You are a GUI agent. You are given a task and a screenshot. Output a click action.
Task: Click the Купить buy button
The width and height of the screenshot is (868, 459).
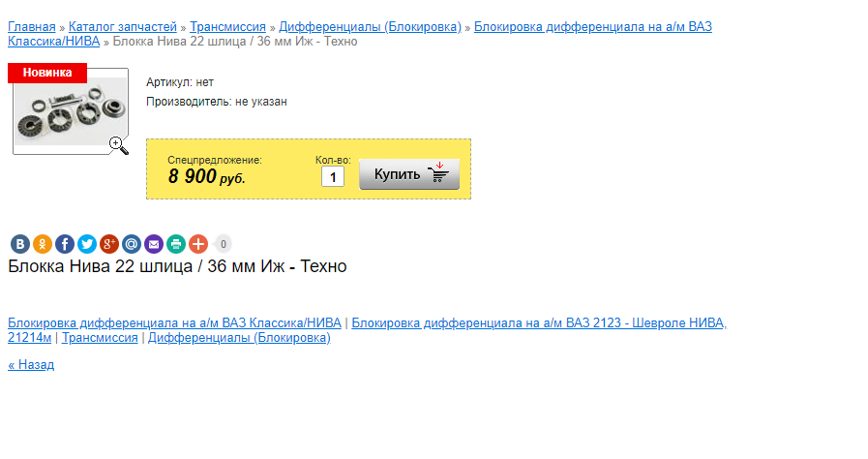tap(408, 174)
